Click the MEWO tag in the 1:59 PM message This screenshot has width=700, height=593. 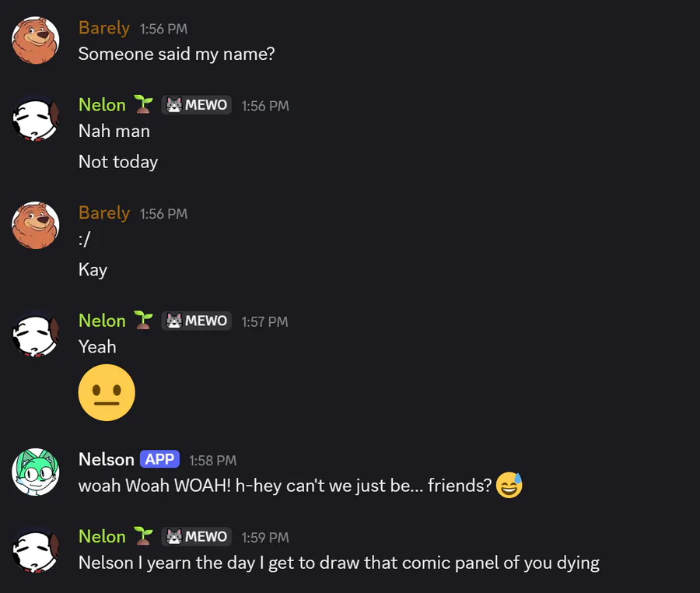197,536
